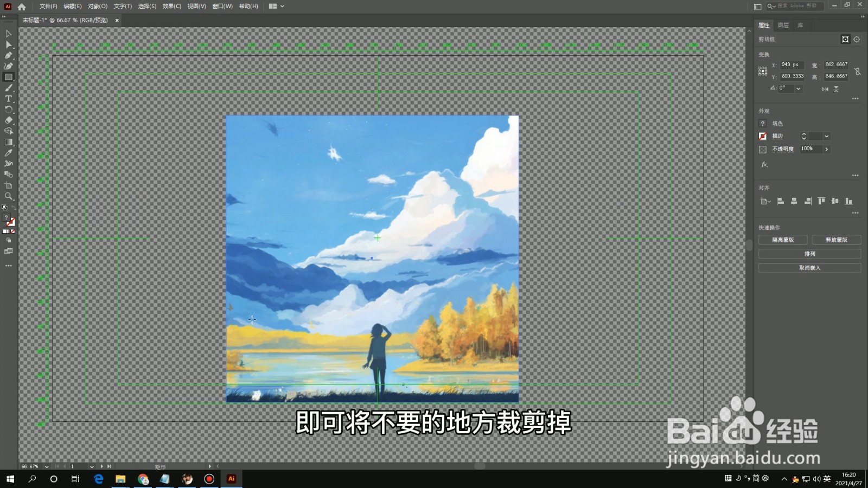Select the Type tool
Image resolution: width=868 pixels, height=488 pixels.
tap(9, 99)
